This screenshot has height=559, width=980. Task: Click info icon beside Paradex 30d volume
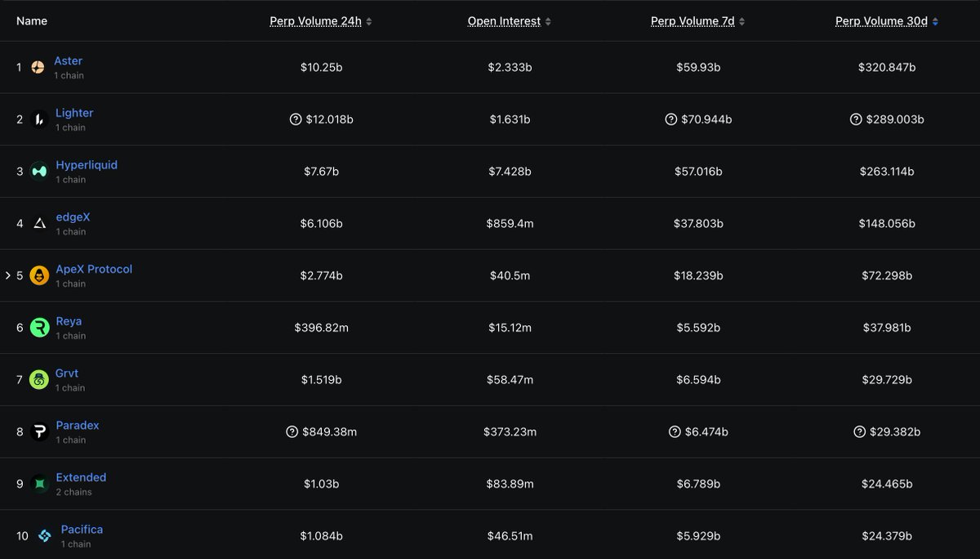859,432
